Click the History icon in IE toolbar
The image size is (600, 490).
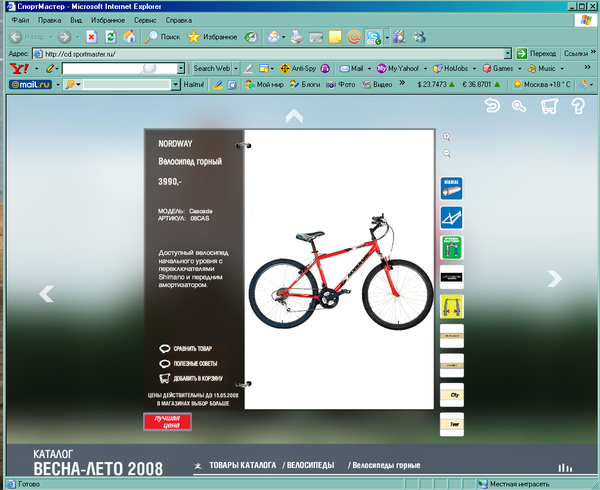[251, 37]
